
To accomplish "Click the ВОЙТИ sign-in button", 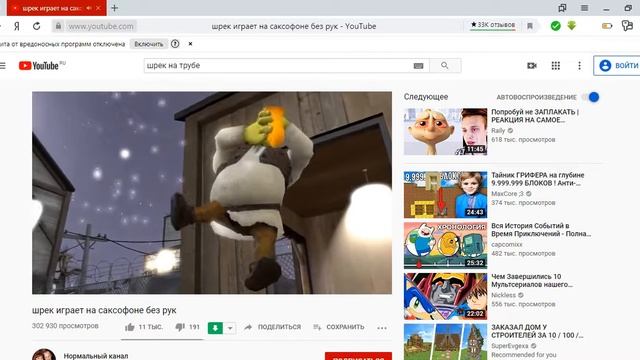I will 617,66.
